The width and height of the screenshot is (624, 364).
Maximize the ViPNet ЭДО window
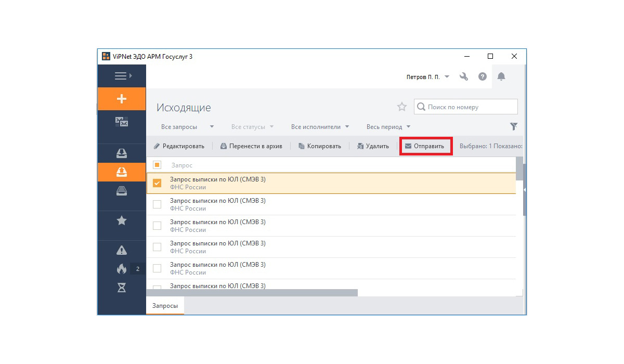click(x=490, y=56)
